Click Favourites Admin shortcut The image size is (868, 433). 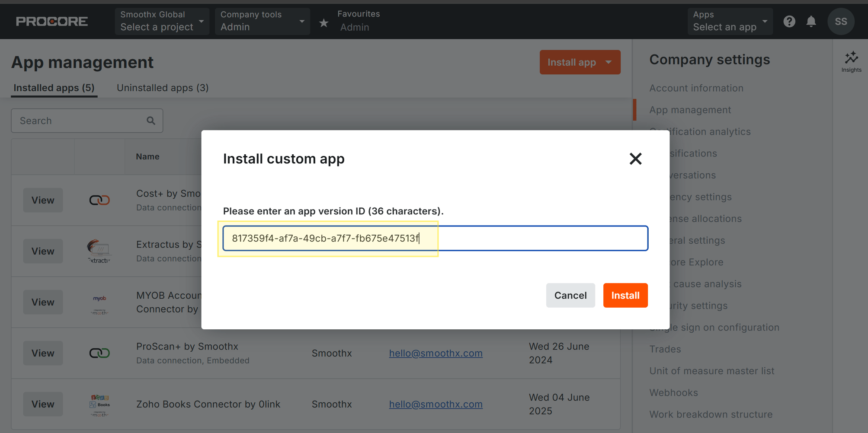pos(355,27)
